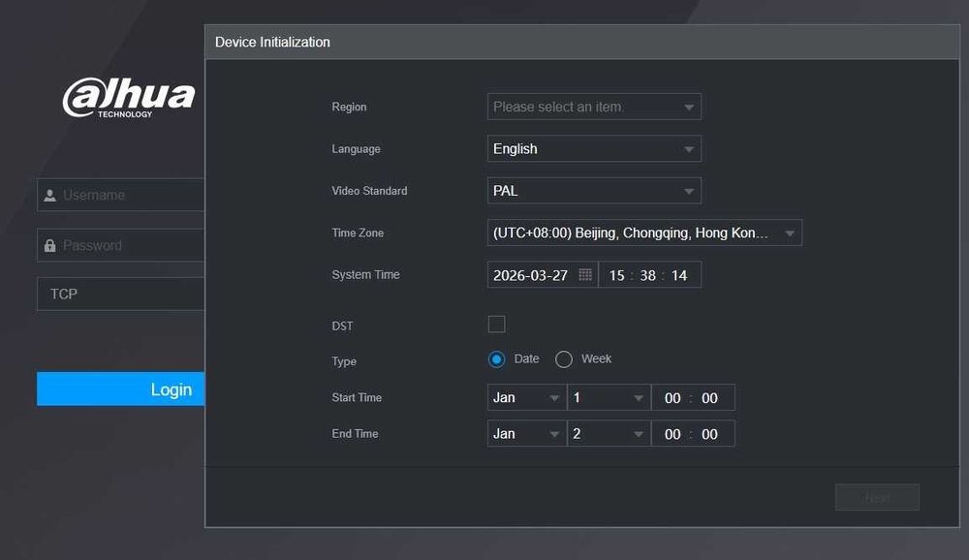Click the Password input field
The image size is (969, 560).
click(x=120, y=245)
